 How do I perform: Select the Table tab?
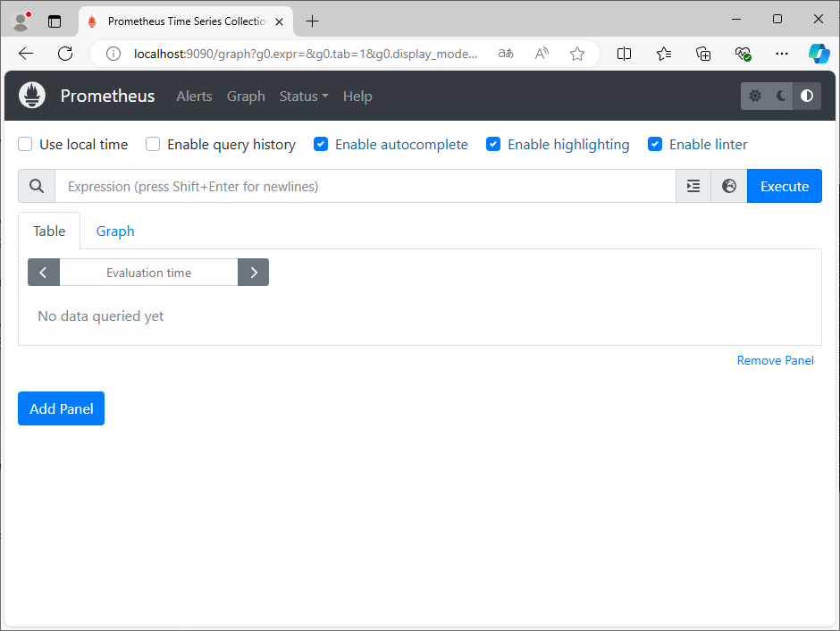click(x=49, y=231)
